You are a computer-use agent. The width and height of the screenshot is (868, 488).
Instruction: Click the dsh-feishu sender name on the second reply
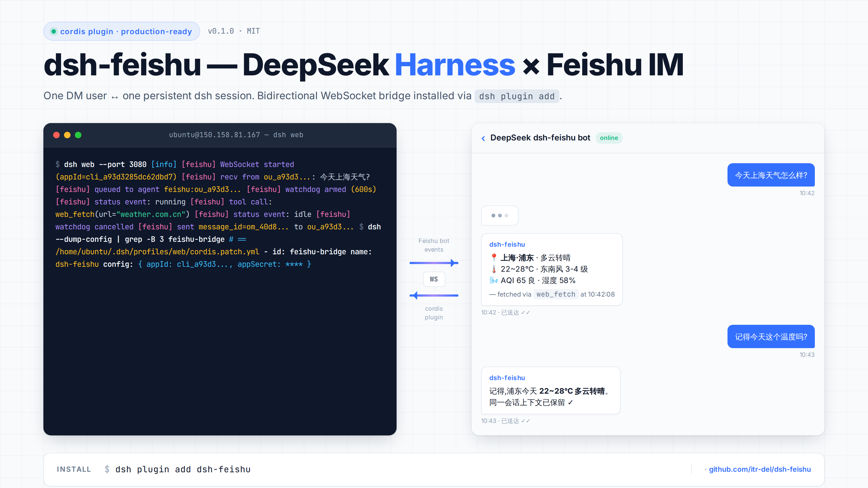click(507, 378)
